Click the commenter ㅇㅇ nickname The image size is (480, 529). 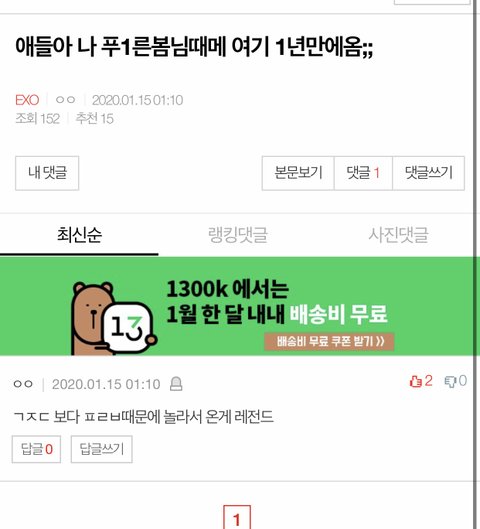coord(23,384)
